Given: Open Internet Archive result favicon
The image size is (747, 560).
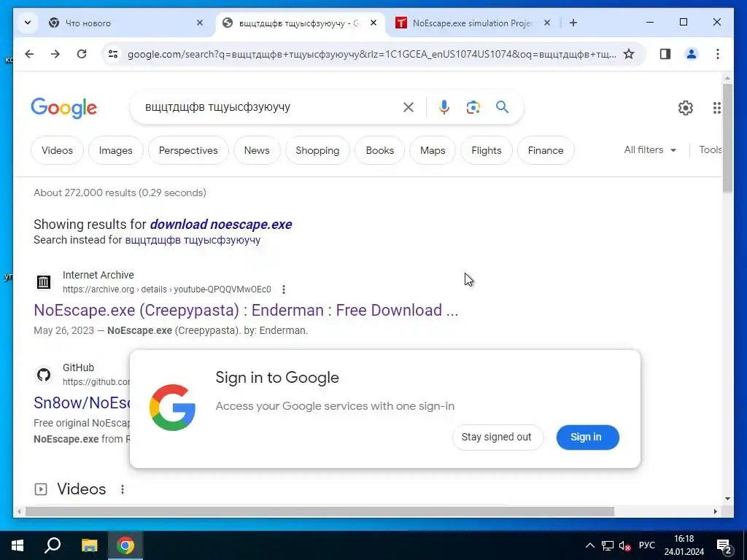Looking at the screenshot, I should coord(43,282).
